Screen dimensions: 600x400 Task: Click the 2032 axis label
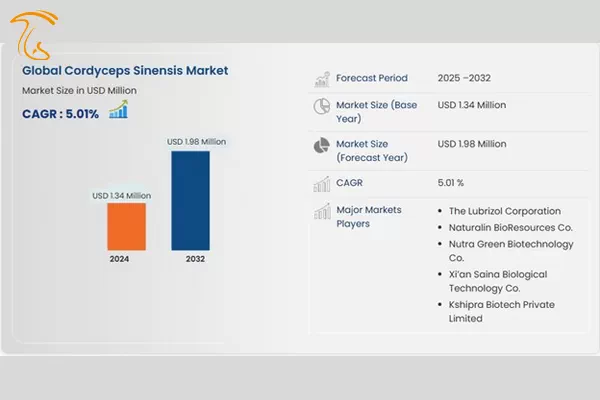(195, 259)
